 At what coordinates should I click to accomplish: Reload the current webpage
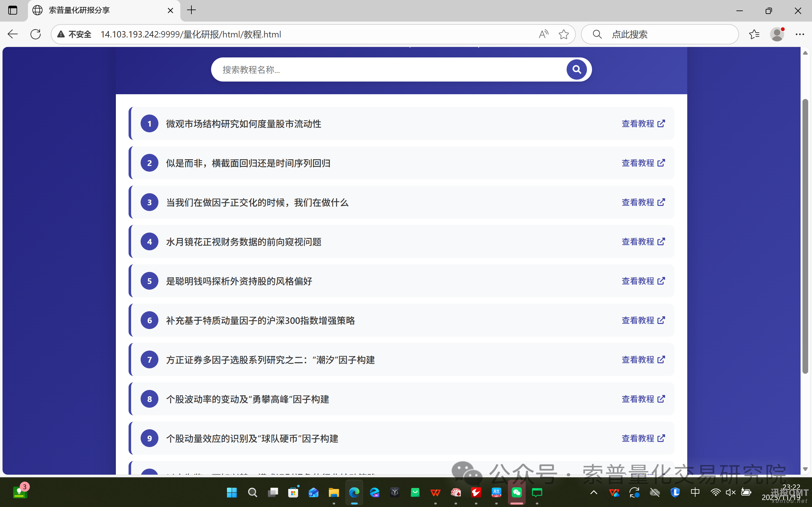(35, 34)
